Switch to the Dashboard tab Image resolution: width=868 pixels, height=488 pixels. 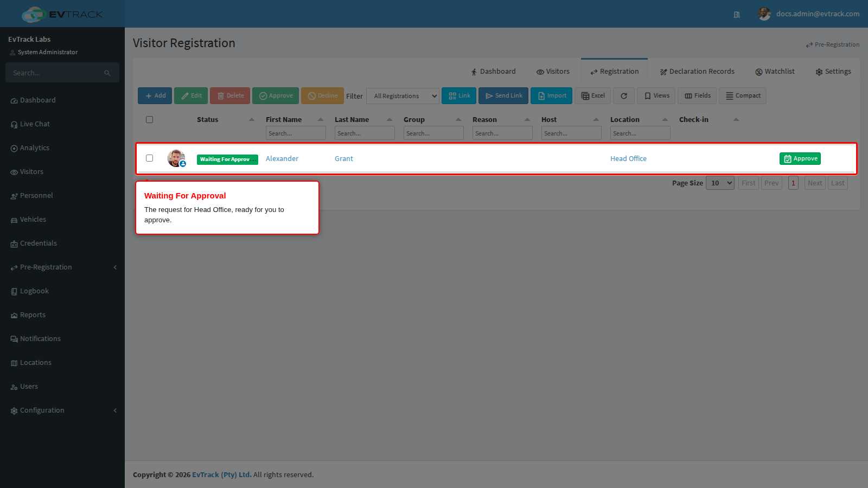[x=493, y=72]
